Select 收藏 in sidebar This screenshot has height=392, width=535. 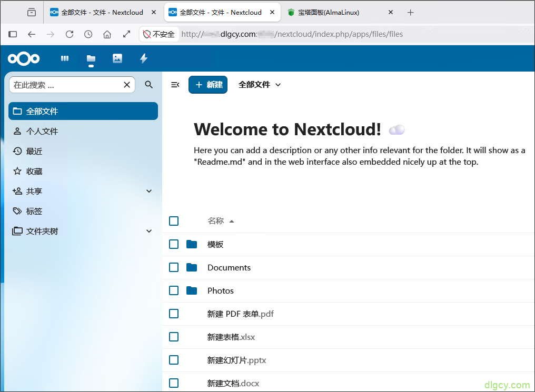coord(83,171)
